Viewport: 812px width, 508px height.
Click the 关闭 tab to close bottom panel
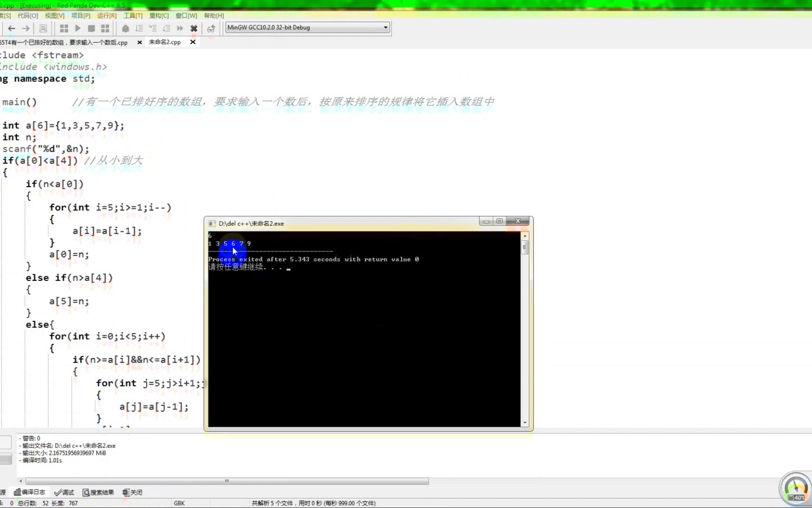(x=133, y=492)
